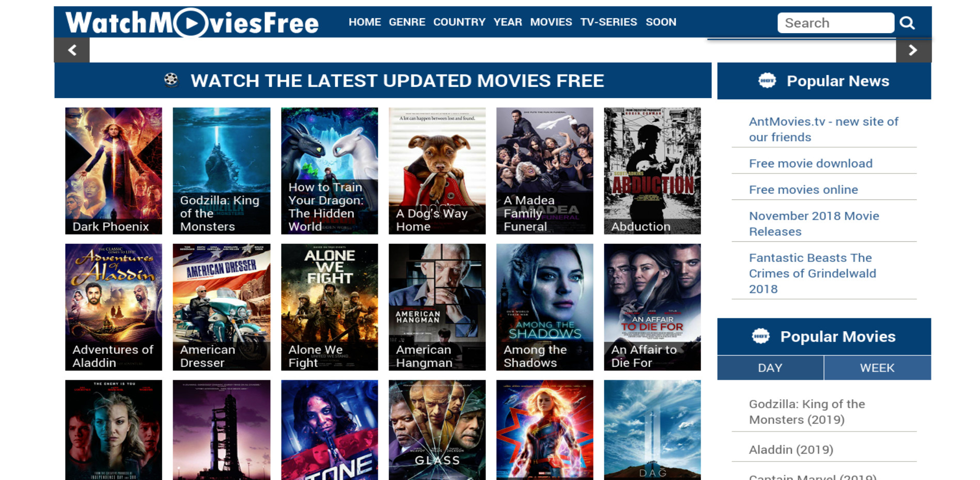980x480 pixels.
Task: Click the Search input field
Action: [835, 23]
